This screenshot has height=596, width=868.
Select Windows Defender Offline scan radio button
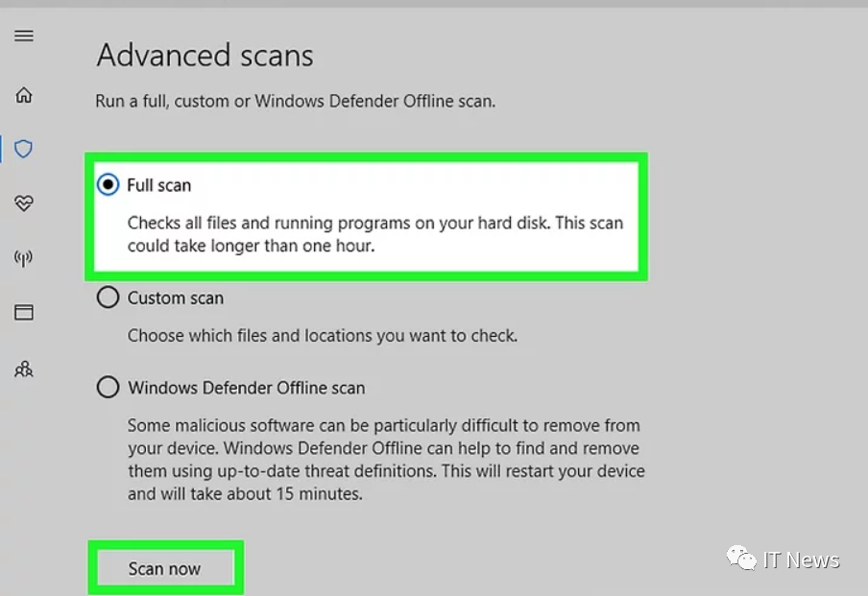tap(108, 388)
